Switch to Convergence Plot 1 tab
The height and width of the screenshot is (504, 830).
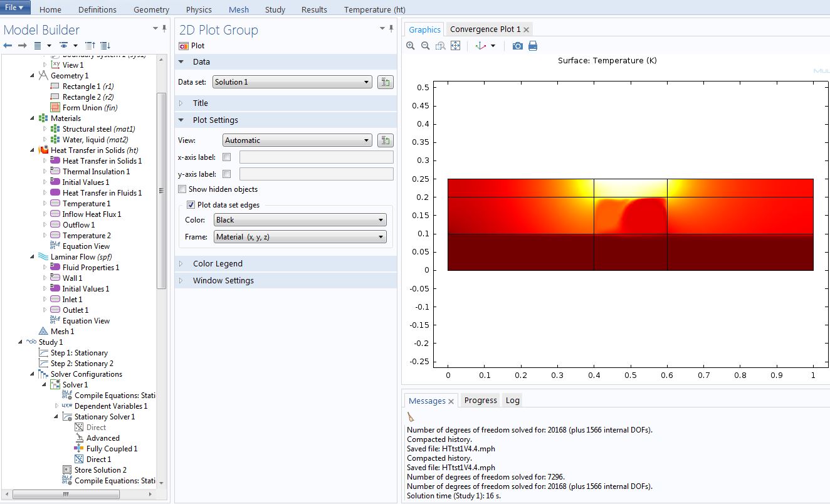tap(485, 29)
